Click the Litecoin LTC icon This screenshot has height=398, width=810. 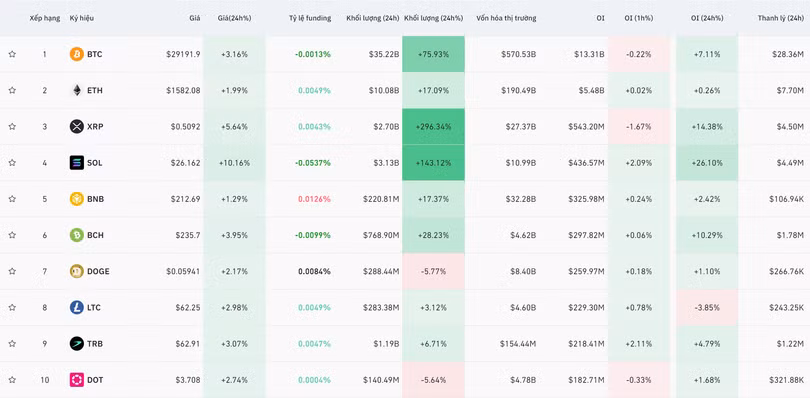76,308
